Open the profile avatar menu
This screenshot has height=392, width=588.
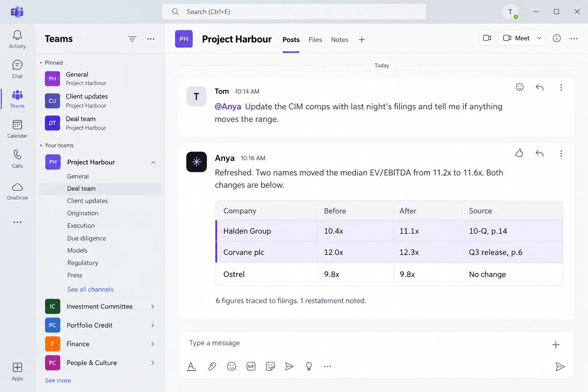[x=510, y=12]
